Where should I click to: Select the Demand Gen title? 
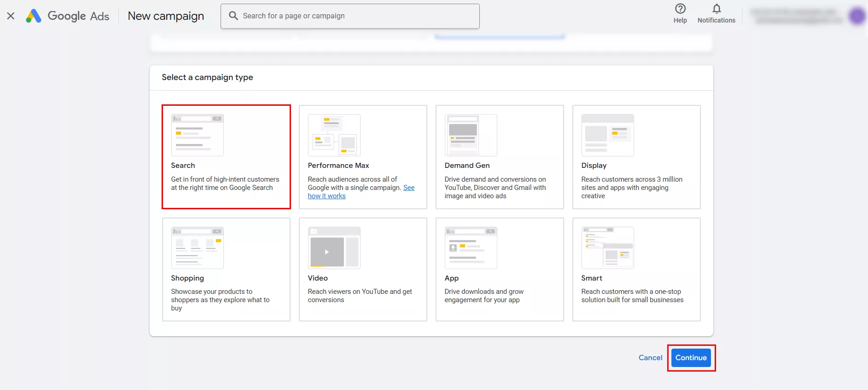point(467,166)
